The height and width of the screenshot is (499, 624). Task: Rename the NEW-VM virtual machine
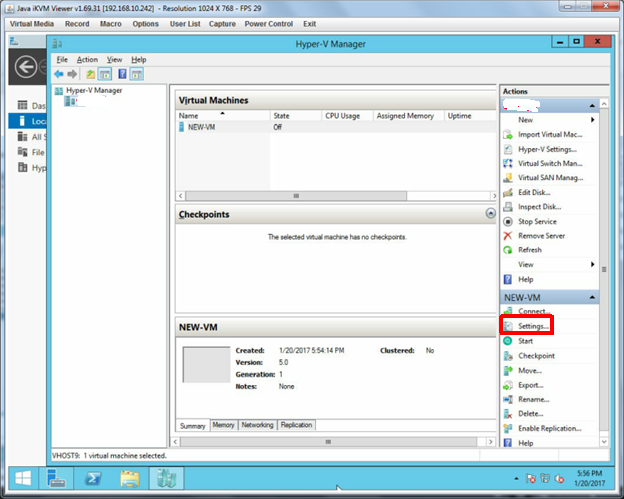tap(533, 400)
